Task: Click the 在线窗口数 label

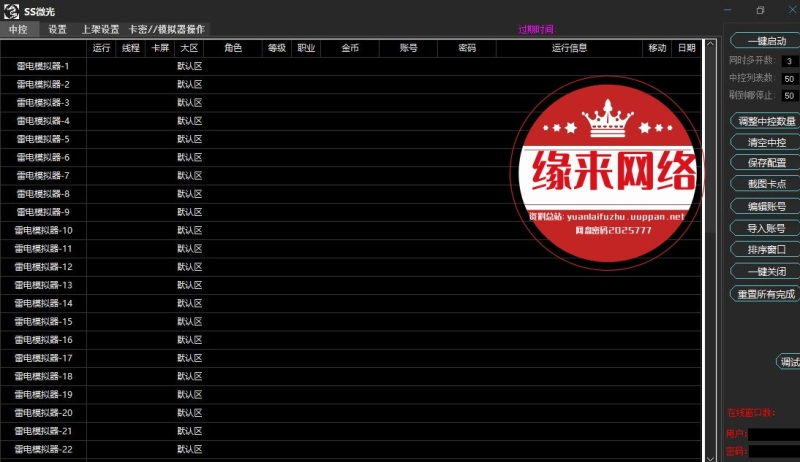Action: [751, 413]
